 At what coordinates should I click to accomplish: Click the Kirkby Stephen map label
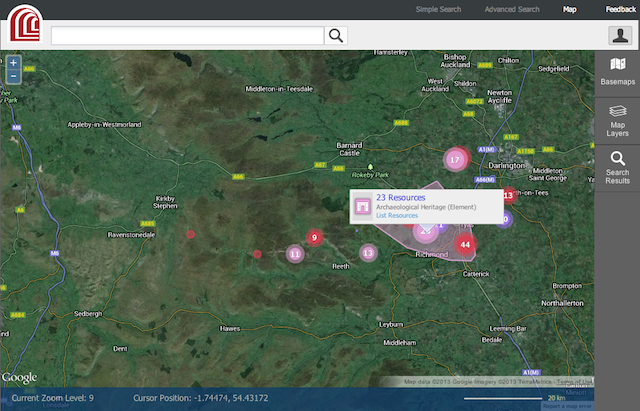click(165, 202)
